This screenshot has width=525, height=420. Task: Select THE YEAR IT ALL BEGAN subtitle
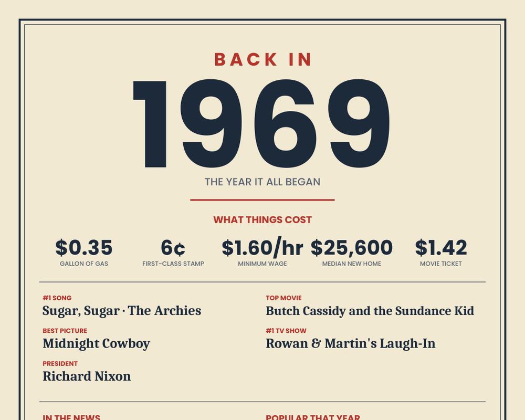click(x=262, y=182)
